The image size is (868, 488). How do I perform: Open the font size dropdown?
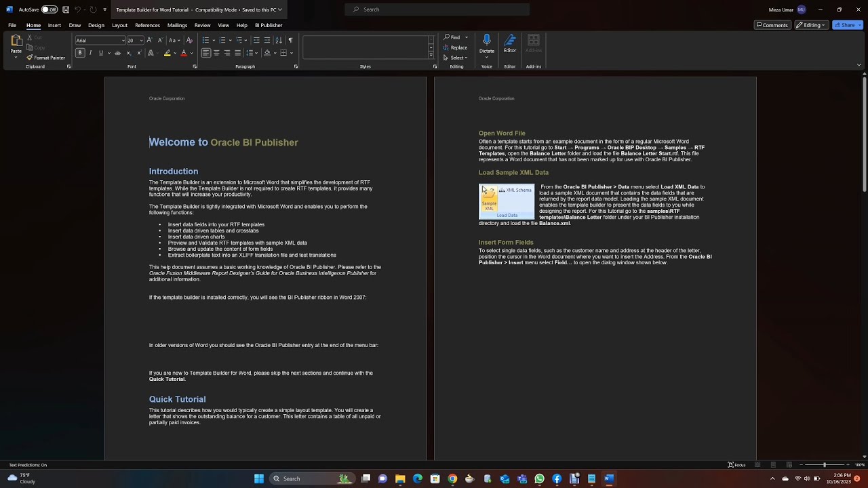141,41
